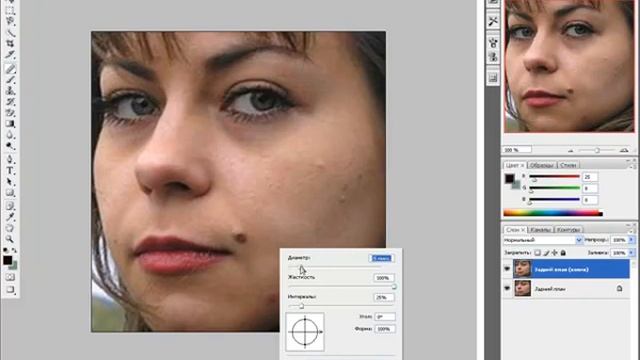
Task: Change screen mode at toolbar bottom
Action: (10, 290)
